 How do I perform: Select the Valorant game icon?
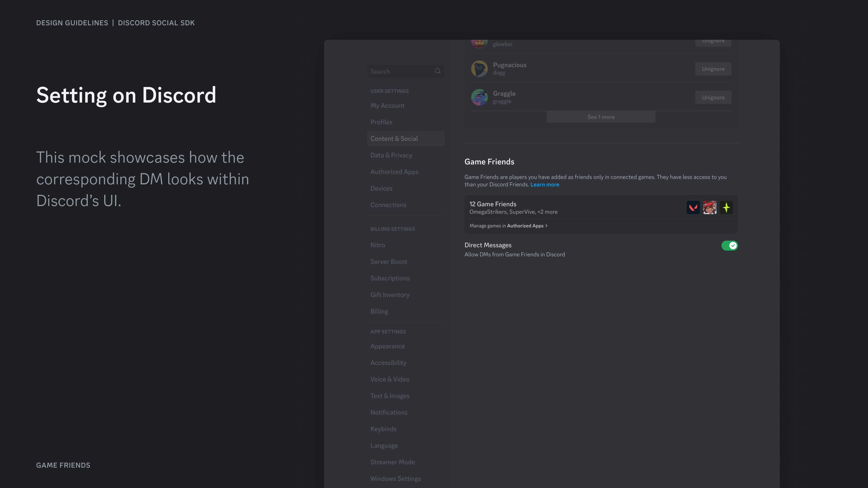pos(693,207)
